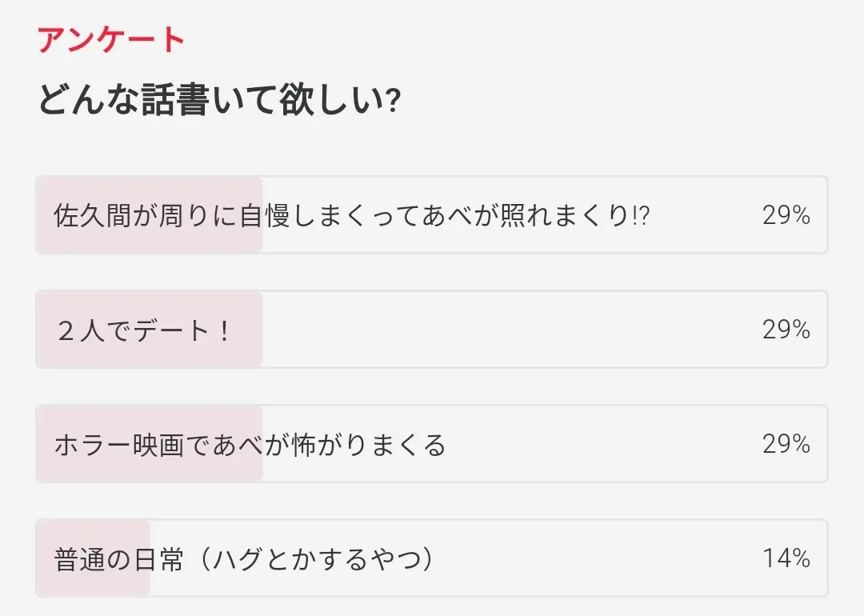Tap the デート！ text in second option
The height and width of the screenshot is (616, 864).
182,330
